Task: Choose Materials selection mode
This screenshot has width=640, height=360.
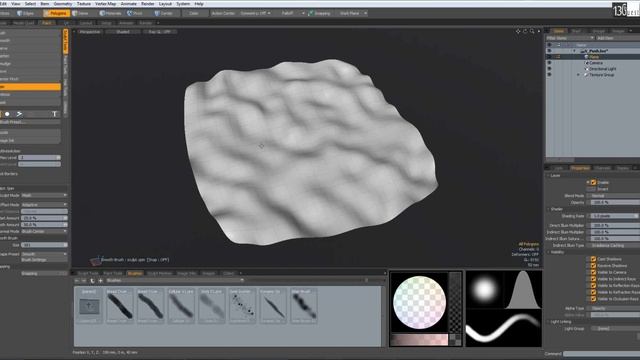Action: (x=111, y=13)
